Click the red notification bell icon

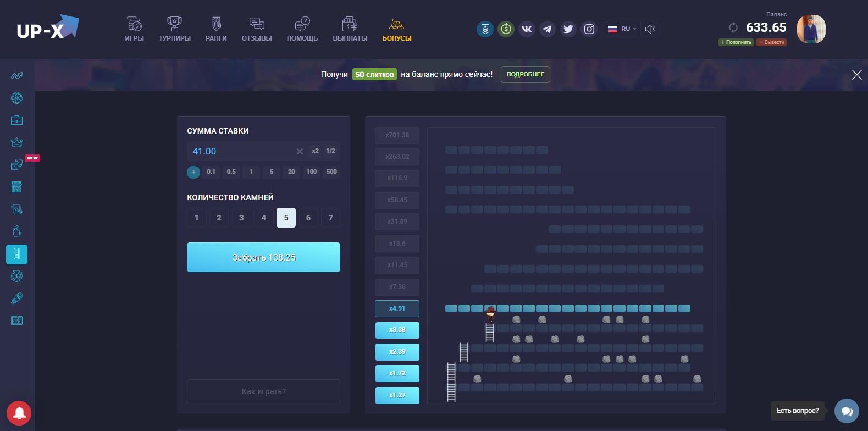coord(19,413)
